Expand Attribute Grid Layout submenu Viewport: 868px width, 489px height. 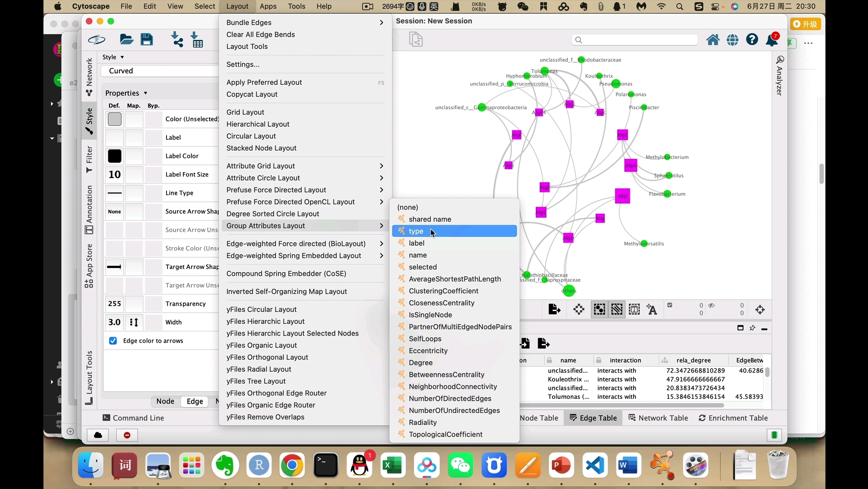[305, 166]
